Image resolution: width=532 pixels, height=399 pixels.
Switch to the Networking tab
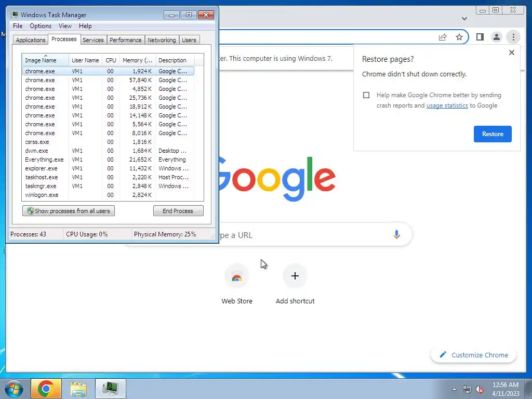pyautogui.click(x=162, y=40)
